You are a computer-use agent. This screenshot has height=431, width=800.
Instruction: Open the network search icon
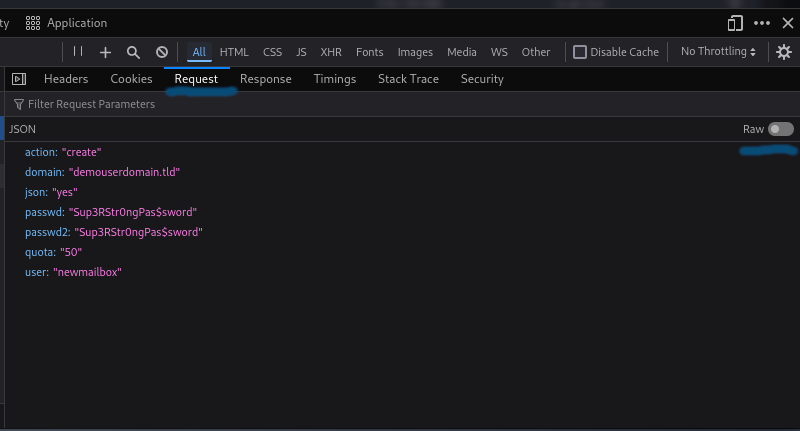pyautogui.click(x=133, y=52)
